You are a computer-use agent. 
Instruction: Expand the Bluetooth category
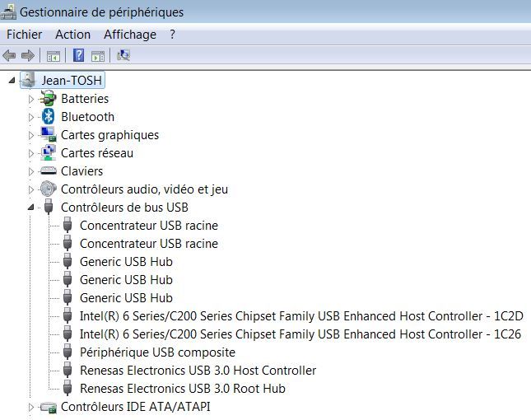click(x=30, y=117)
